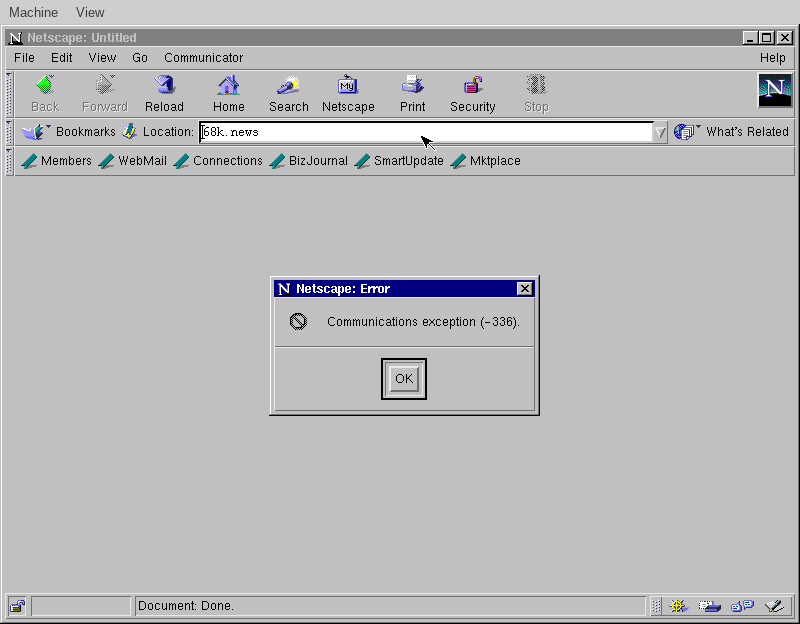The image size is (800, 624).
Task: Click the page proxy icon beside Location
Action: pos(130,132)
